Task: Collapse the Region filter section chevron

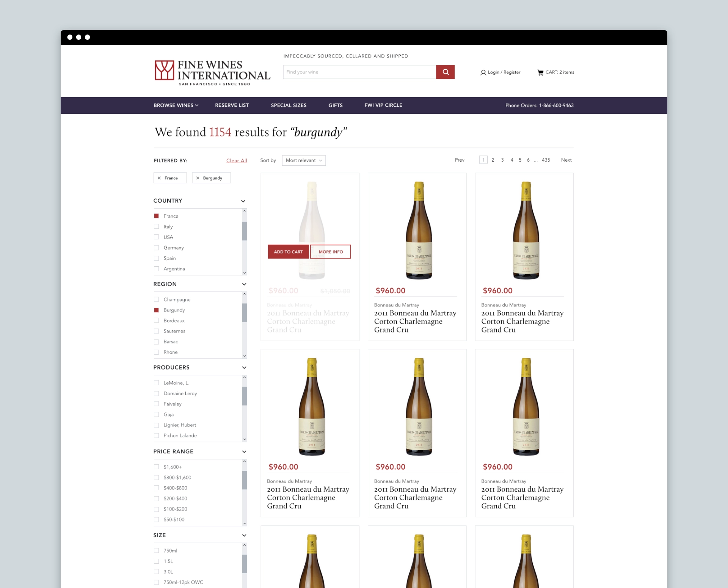Action: coord(244,284)
